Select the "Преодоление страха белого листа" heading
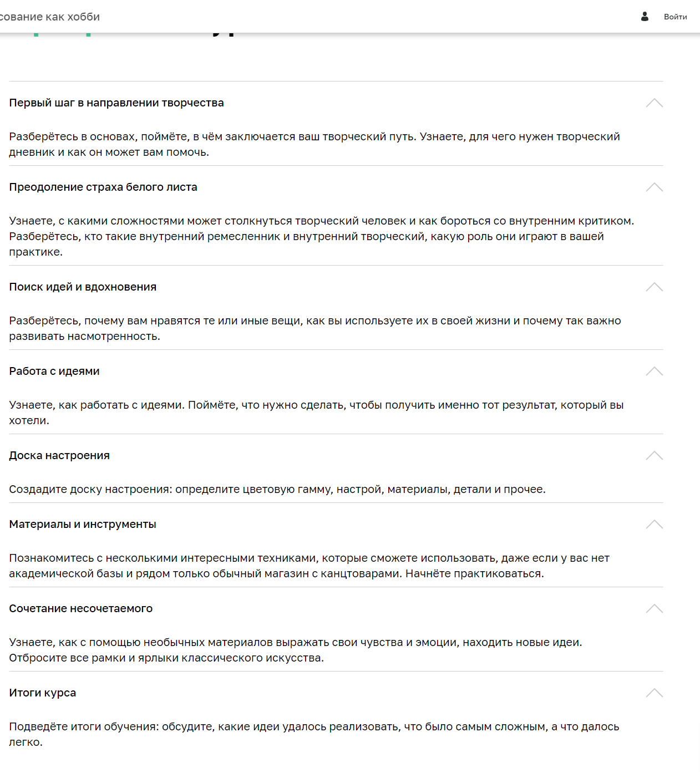 point(103,187)
